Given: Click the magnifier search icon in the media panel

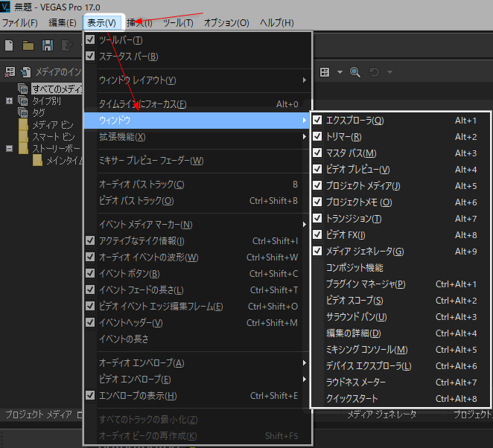Looking at the screenshot, I should [355, 72].
